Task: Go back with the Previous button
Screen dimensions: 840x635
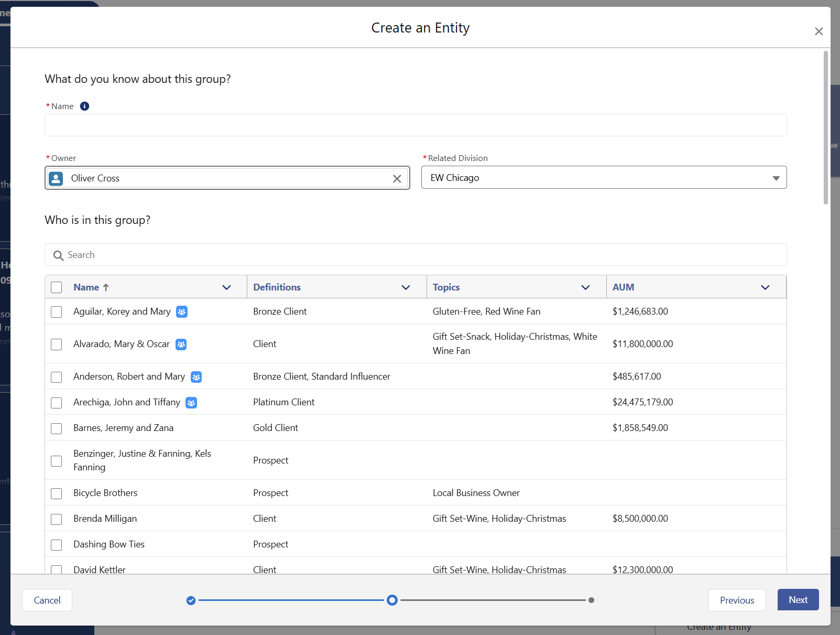Action: pyautogui.click(x=737, y=600)
